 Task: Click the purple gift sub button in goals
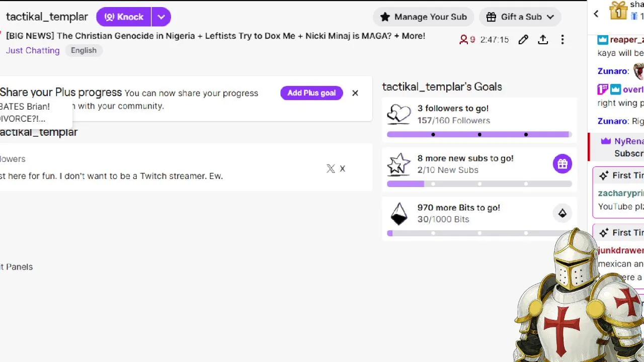(x=562, y=164)
